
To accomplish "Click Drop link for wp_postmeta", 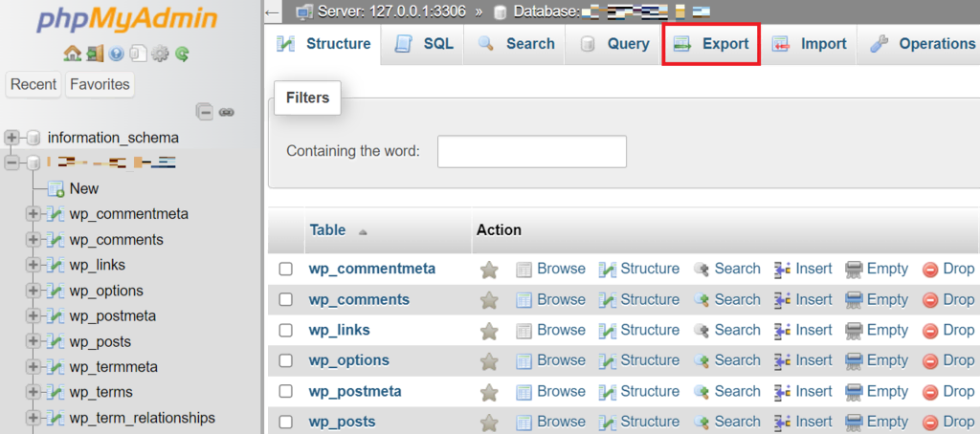I will pyautogui.click(x=947, y=392).
